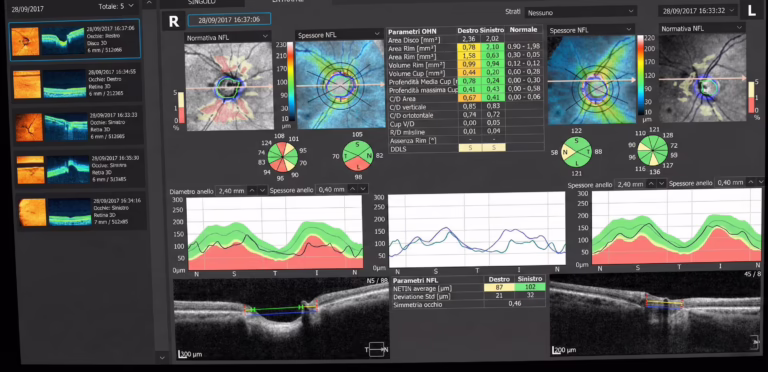The width and height of the screenshot is (768, 372).
Task: Click the right-eye TSNIT thickness graph
Action: (x=275, y=232)
